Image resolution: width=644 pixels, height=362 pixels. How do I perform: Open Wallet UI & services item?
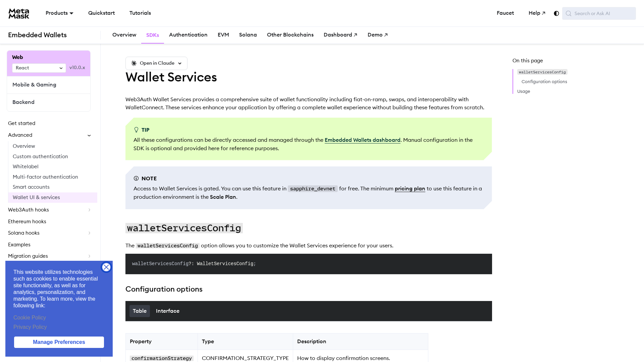[x=53, y=197]
